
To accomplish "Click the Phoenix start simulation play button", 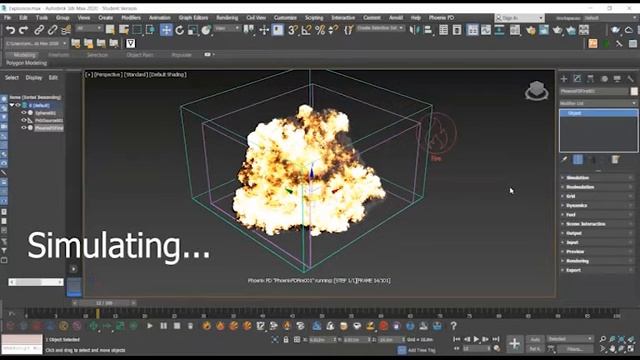I will 150,326.
